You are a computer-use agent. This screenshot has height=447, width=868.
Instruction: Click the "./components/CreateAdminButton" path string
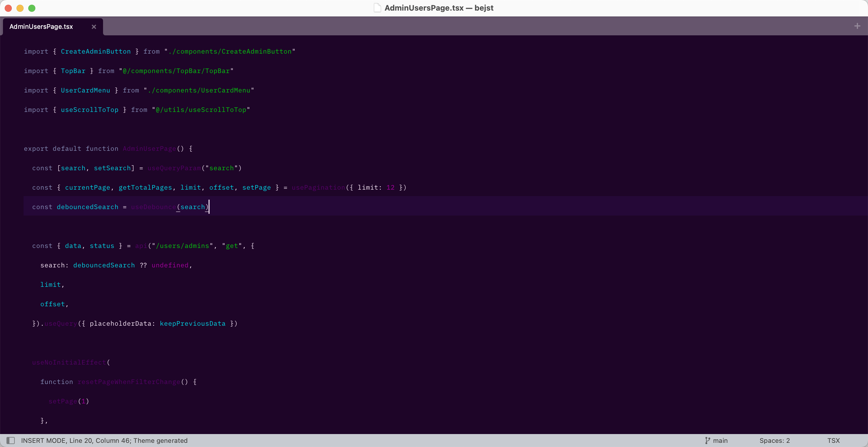coord(230,52)
